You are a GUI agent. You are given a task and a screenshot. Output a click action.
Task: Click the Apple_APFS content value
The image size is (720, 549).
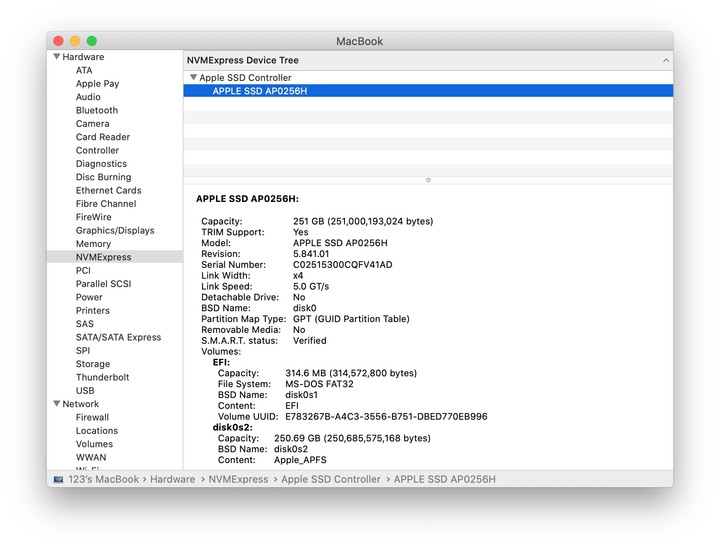coord(300,460)
